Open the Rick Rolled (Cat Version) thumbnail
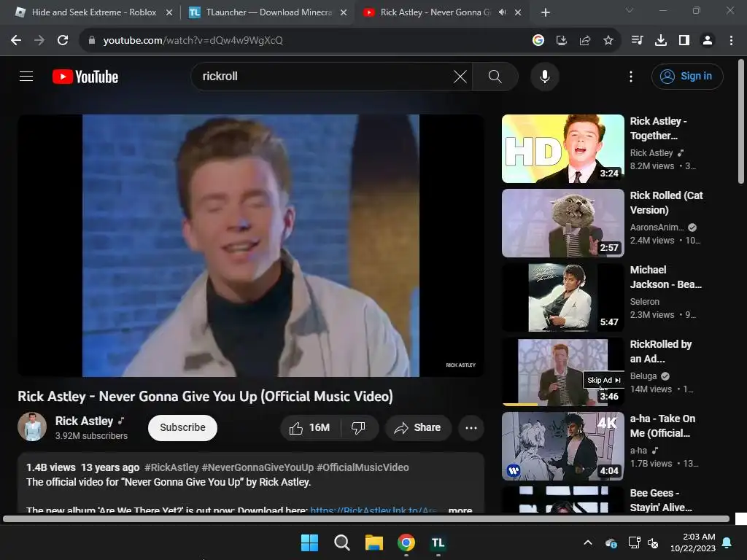 562,223
